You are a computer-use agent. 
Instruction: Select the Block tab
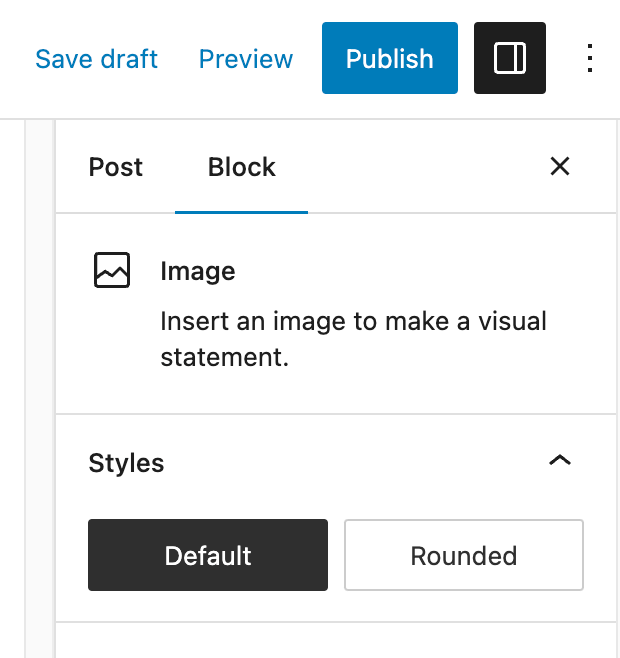coord(241,167)
